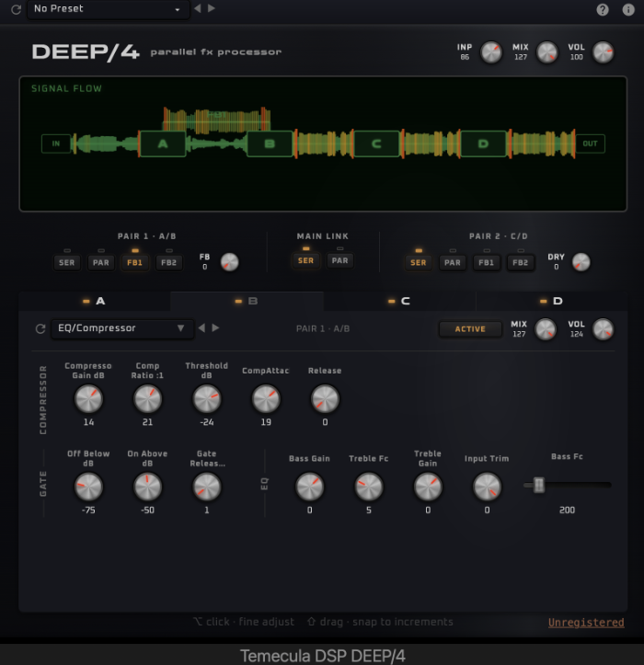
Task: Click the global VOL knob in header
Action: point(603,52)
